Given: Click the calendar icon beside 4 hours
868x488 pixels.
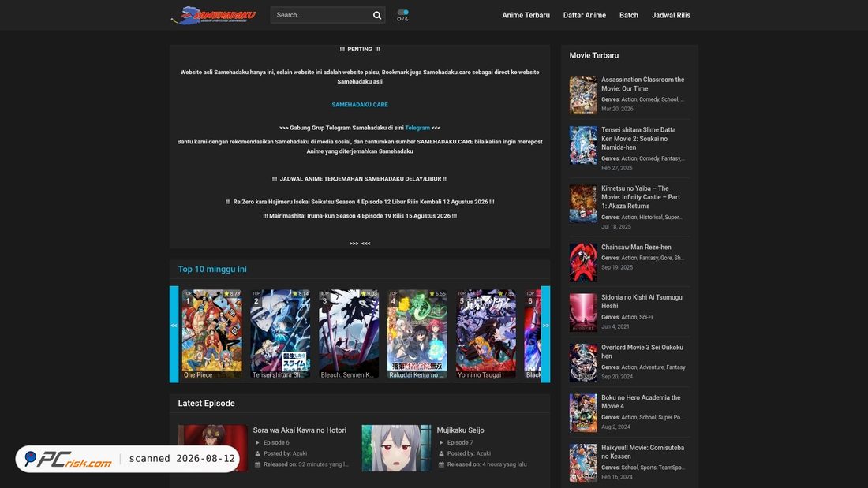Looking at the screenshot, I should point(441,464).
